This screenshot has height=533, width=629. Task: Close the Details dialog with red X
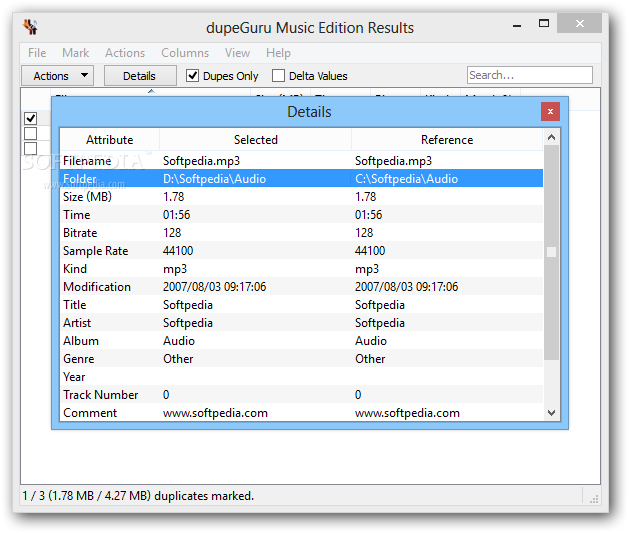tap(550, 111)
